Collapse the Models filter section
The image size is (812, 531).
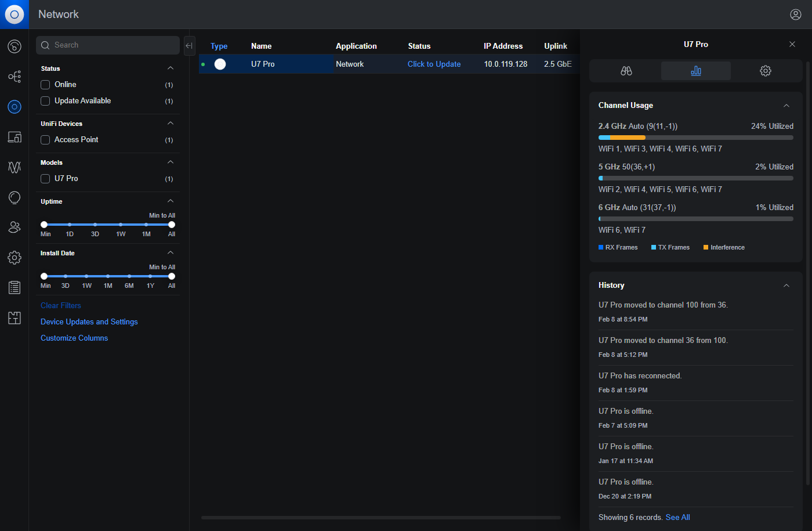[171, 162]
